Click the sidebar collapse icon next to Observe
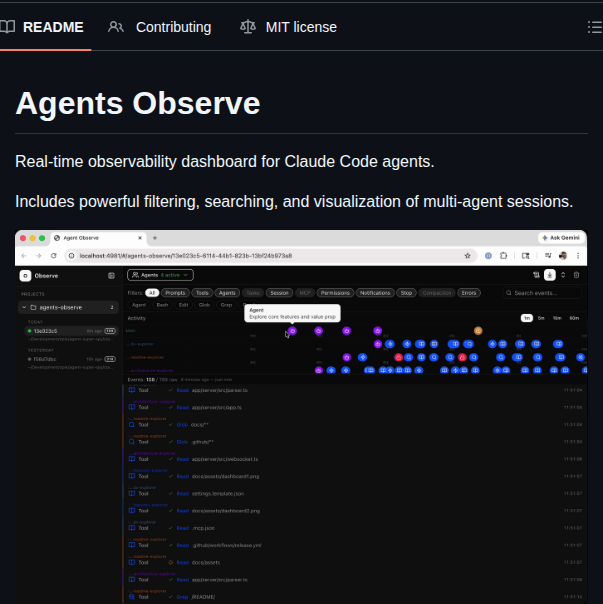The width and height of the screenshot is (603, 604). (111, 275)
